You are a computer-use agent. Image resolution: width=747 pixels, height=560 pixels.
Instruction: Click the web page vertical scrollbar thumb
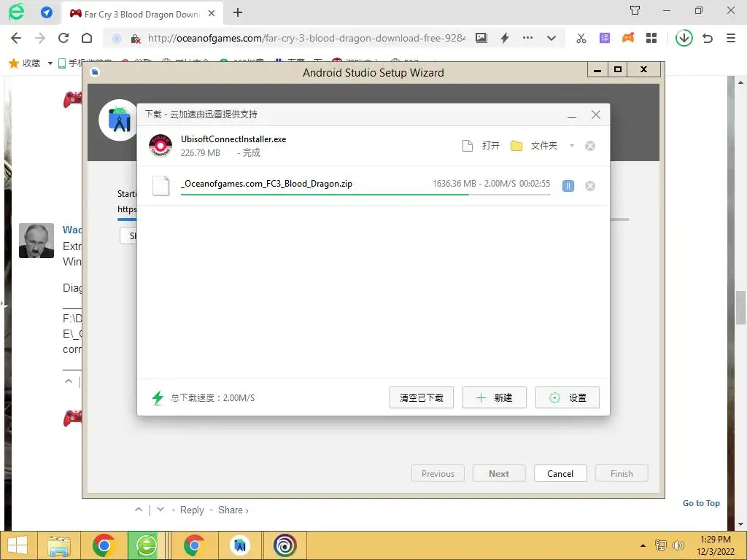(x=740, y=308)
